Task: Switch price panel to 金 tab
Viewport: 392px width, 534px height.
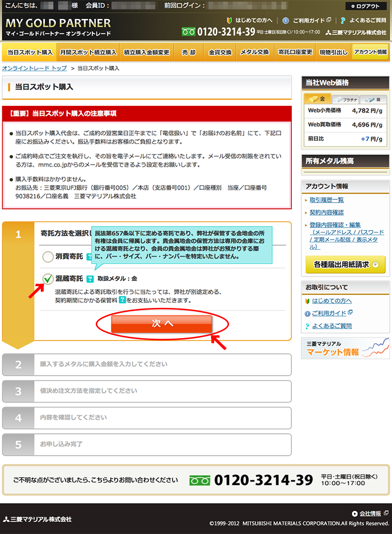Action: (317, 99)
